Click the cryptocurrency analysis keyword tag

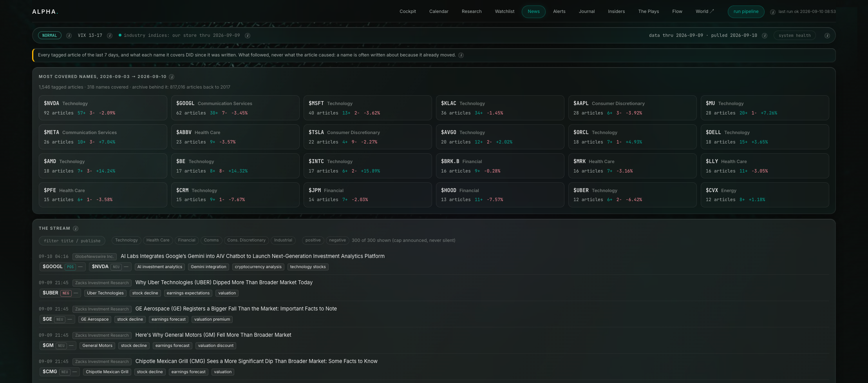pyautogui.click(x=258, y=267)
